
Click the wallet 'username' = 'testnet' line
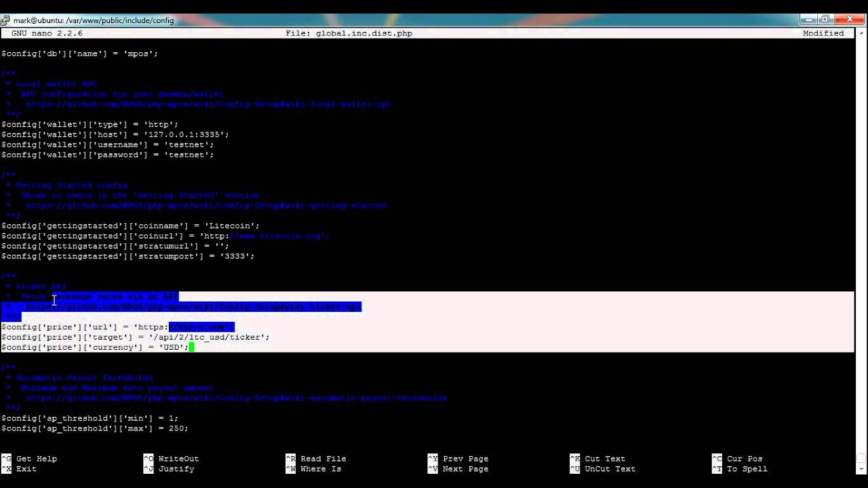click(x=107, y=145)
